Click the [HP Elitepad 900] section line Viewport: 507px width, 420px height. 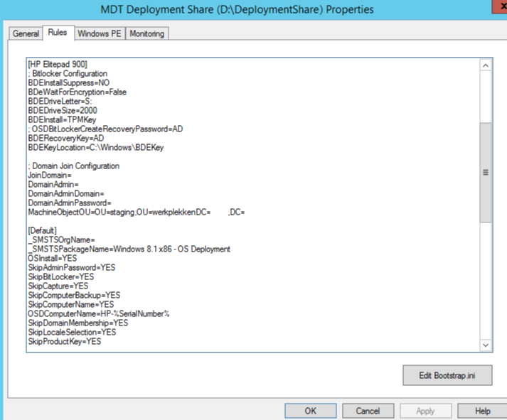coord(58,64)
